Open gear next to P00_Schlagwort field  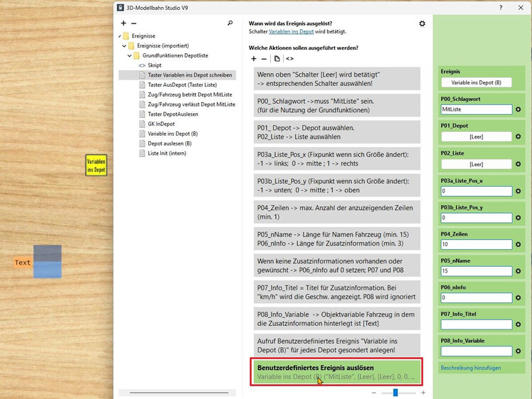coord(518,109)
